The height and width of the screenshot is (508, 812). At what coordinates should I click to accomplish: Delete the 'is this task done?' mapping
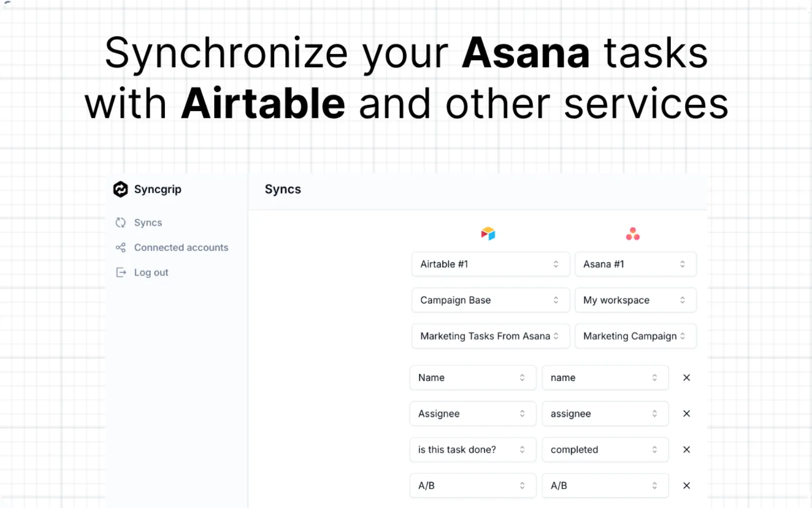pyautogui.click(x=686, y=450)
